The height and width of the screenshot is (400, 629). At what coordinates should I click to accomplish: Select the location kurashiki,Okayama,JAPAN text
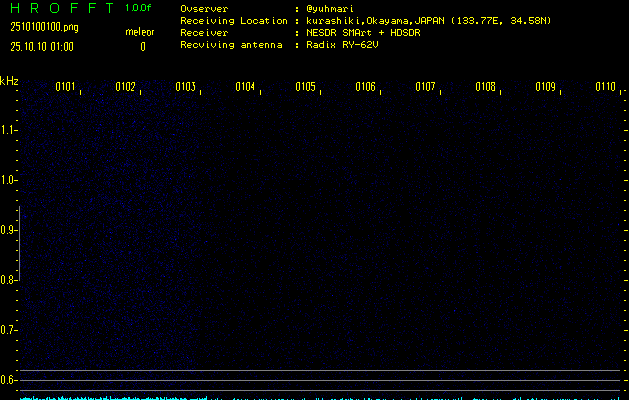(x=375, y=21)
